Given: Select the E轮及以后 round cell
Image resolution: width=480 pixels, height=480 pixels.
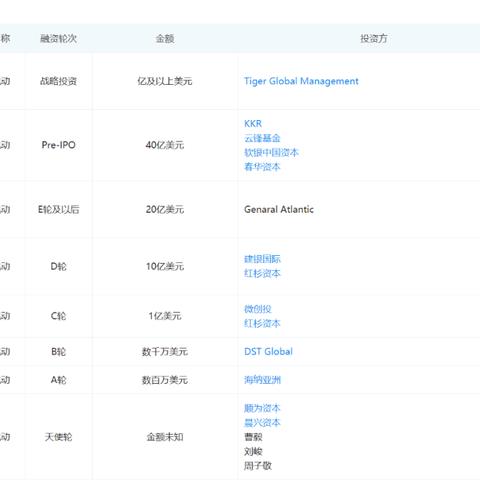Looking at the screenshot, I should tap(58, 209).
